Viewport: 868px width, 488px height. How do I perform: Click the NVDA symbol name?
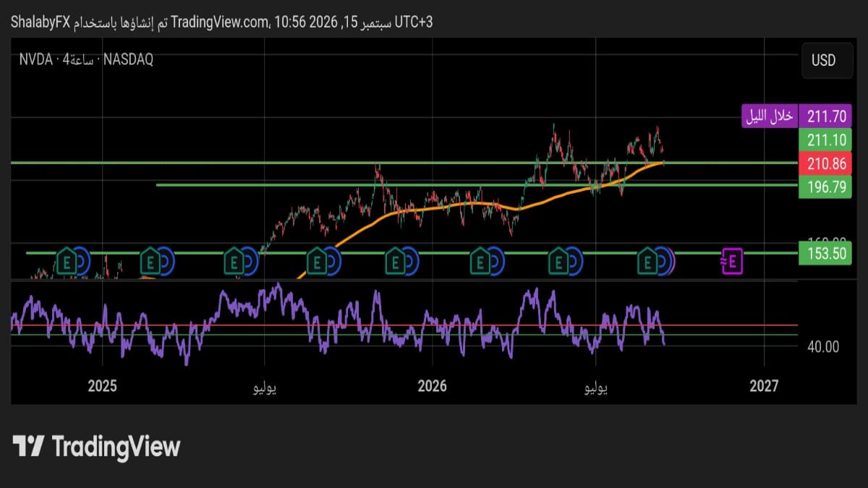pyautogui.click(x=35, y=60)
